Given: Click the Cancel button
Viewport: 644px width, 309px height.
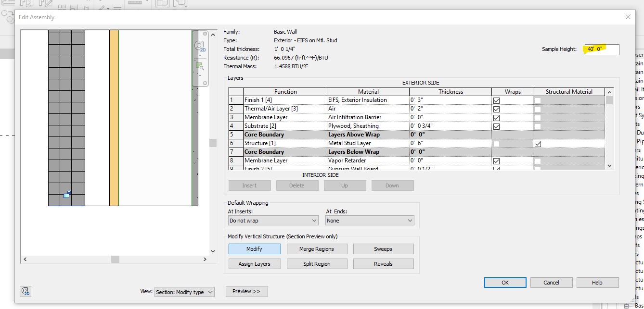Looking at the screenshot, I should 551,283.
